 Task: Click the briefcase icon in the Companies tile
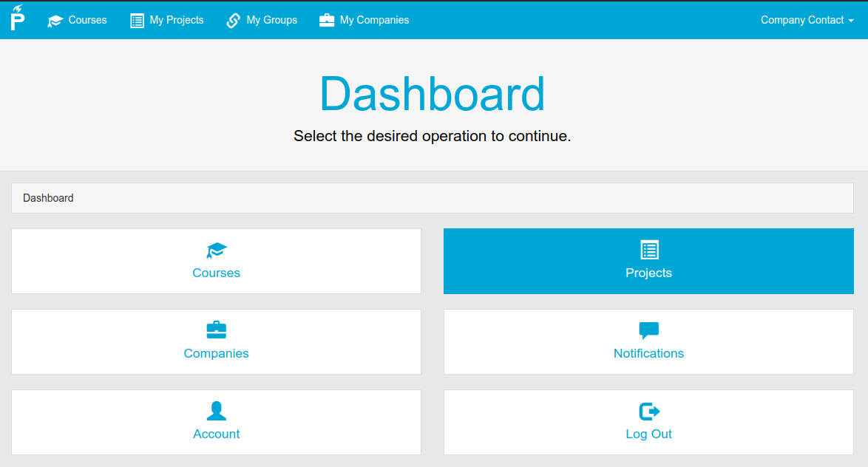click(217, 330)
